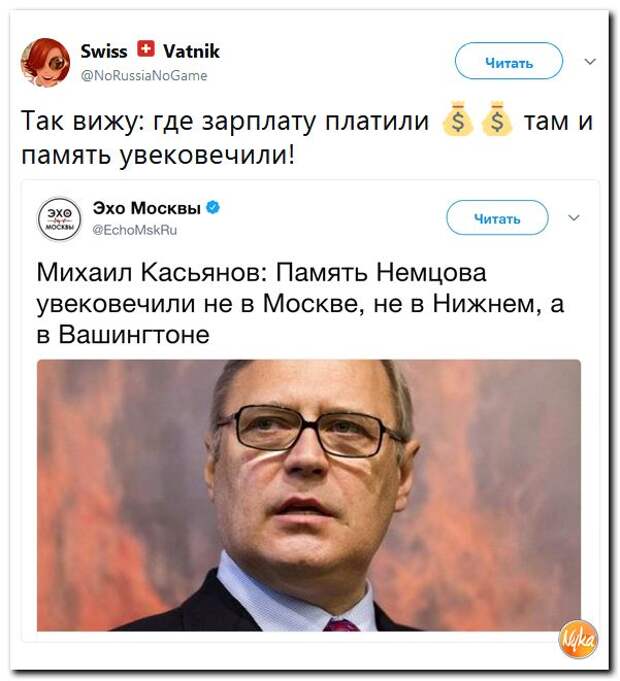Expand the chevron menu for quoted Эхо Москвы tweet
The height and width of the screenshot is (681, 620).
[x=574, y=217]
